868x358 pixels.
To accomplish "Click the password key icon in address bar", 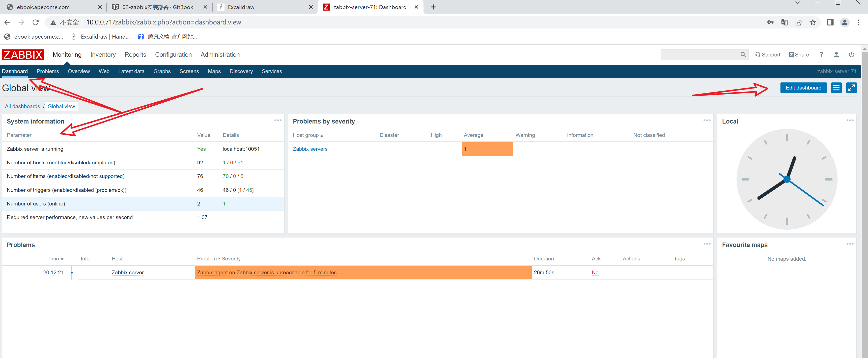I will point(770,22).
